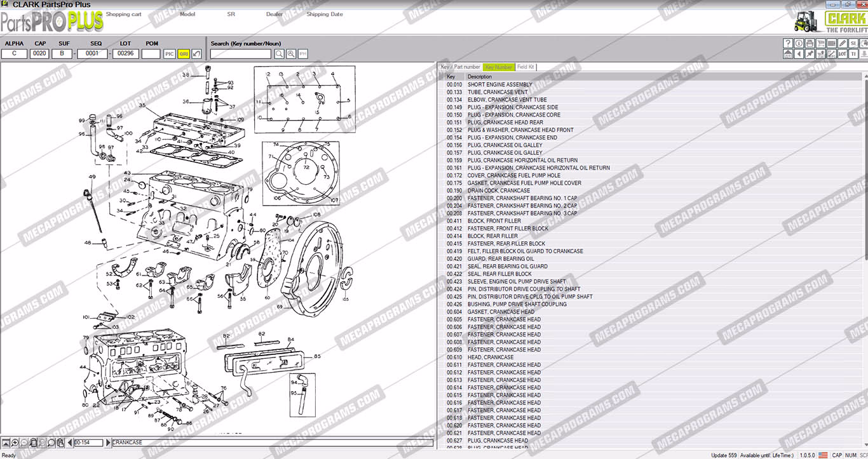Click the fit image icon at bottom left
Viewport: 868px width, 459px height.
pyautogui.click(x=5, y=442)
